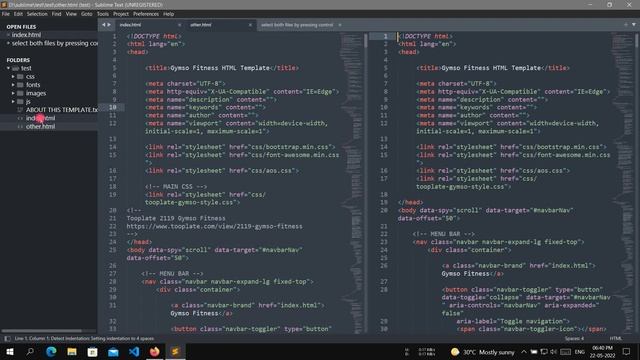Expand the images folder
The width and height of the screenshot is (640, 360).
(x=13, y=93)
